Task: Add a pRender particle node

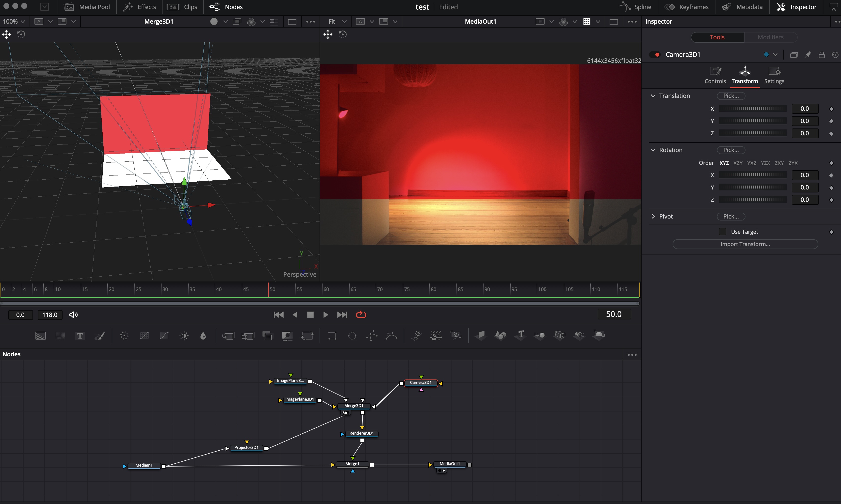Action: click(456, 336)
